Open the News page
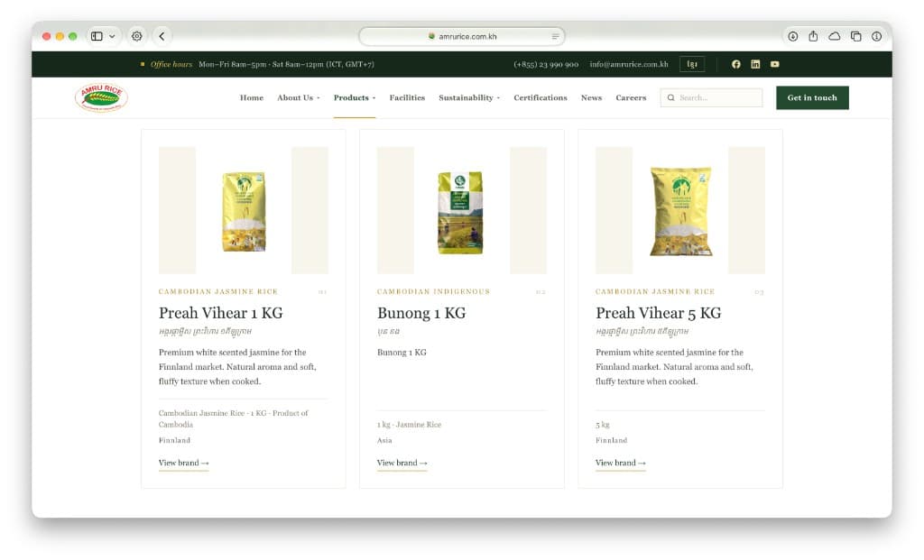 pos(592,97)
